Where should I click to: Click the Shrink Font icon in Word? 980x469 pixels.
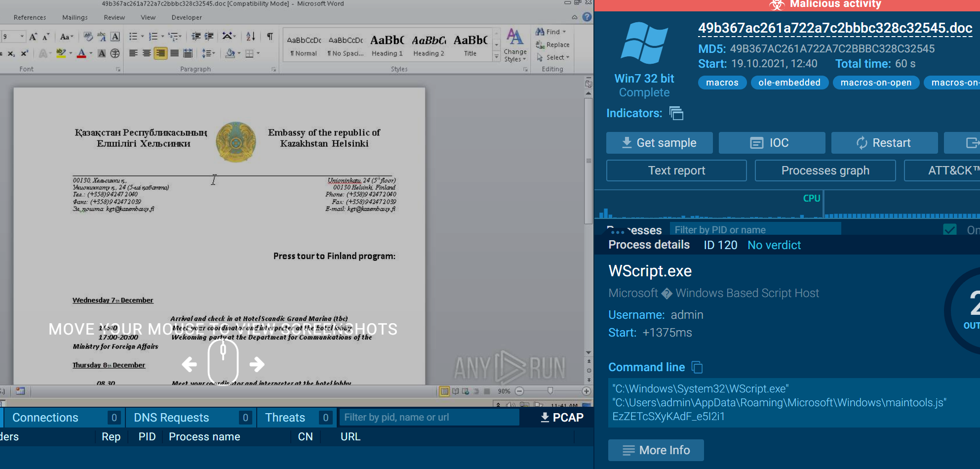[x=46, y=37]
